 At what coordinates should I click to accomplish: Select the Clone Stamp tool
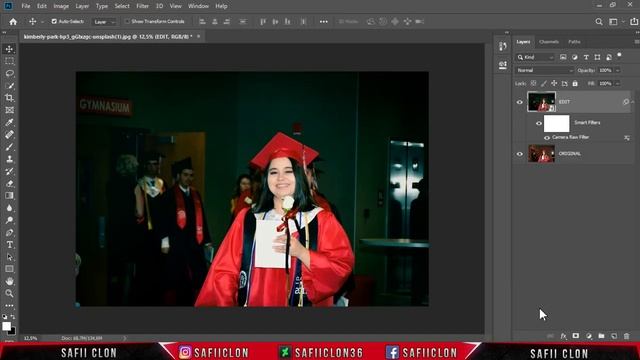tap(9, 159)
